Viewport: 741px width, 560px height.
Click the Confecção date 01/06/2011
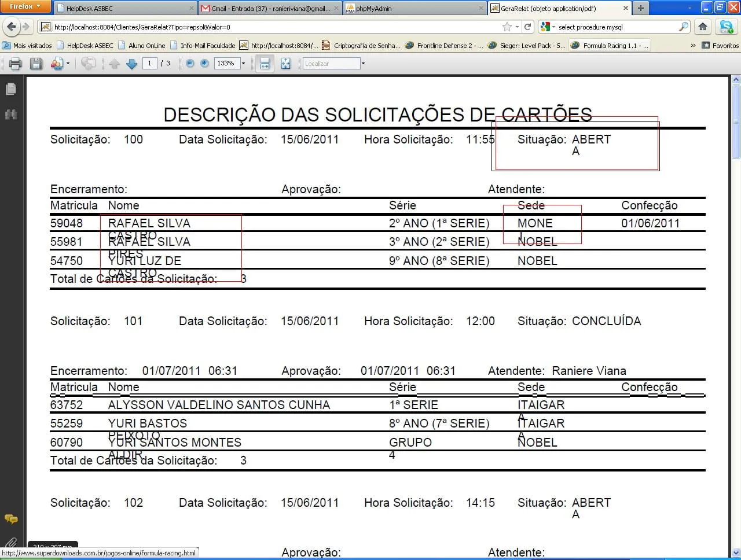(x=651, y=223)
